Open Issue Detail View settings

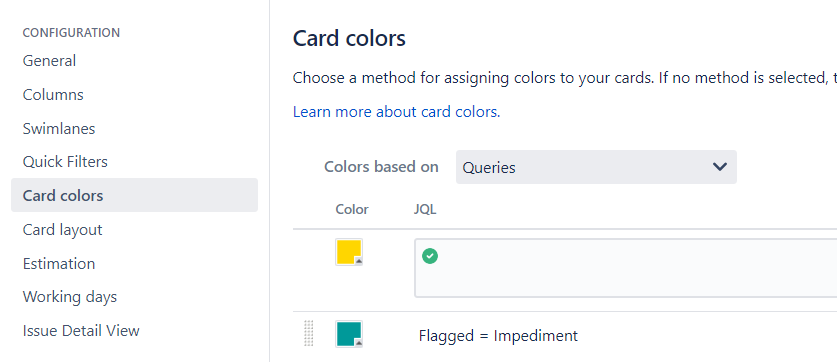point(81,331)
